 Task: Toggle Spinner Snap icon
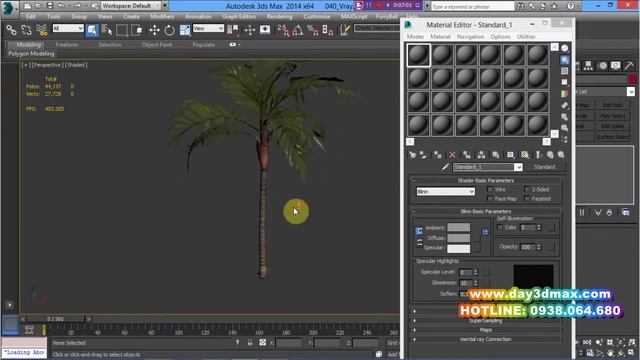point(328,30)
